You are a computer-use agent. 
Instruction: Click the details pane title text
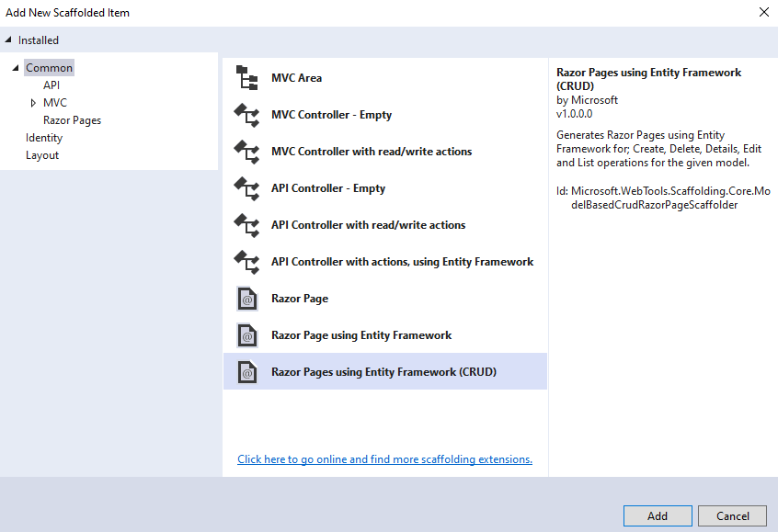(649, 79)
